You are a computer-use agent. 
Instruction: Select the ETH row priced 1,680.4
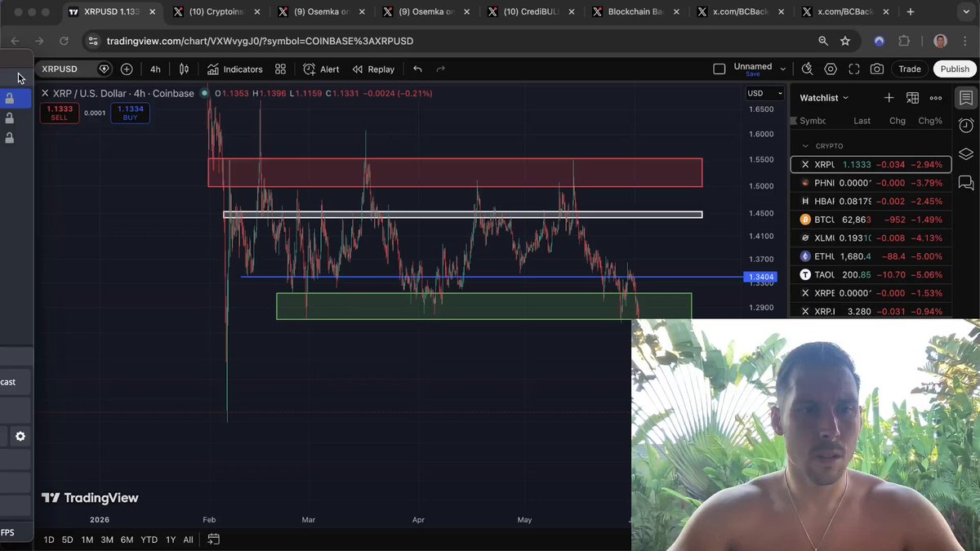tap(871, 256)
